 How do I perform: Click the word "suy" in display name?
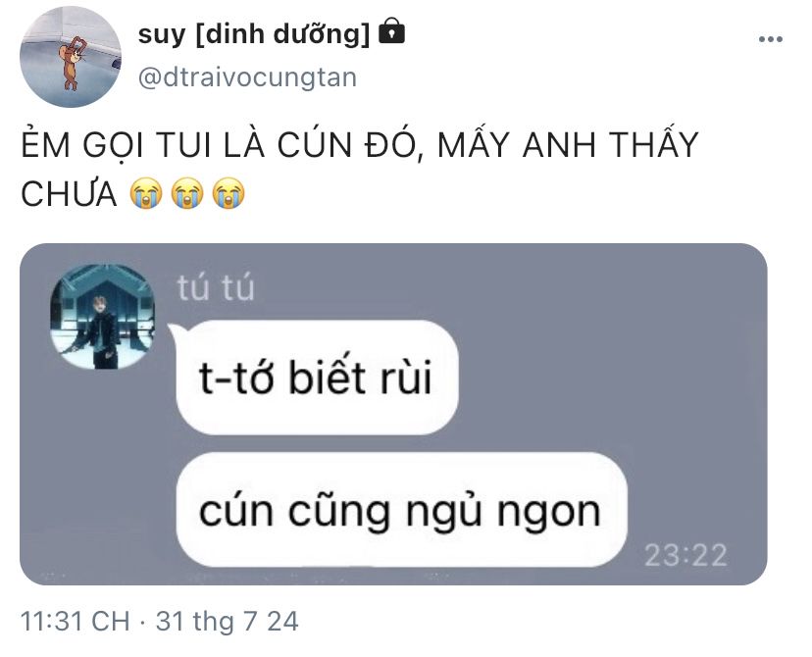coord(162,34)
